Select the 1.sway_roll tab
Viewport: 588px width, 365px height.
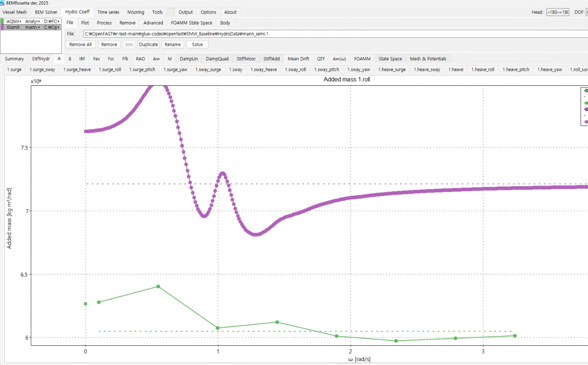296,69
